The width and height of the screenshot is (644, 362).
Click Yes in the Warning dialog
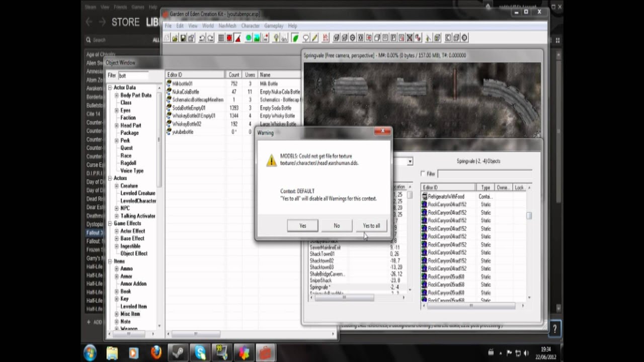(303, 226)
